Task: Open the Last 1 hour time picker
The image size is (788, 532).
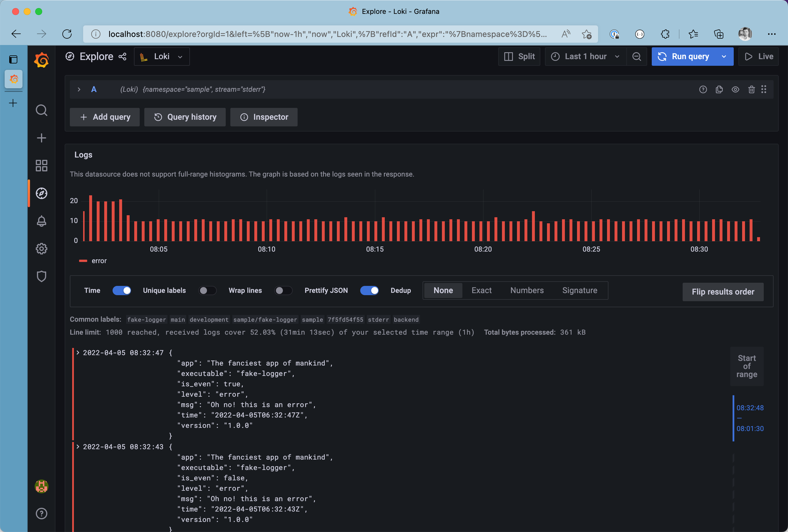Action: pyautogui.click(x=586, y=57)
